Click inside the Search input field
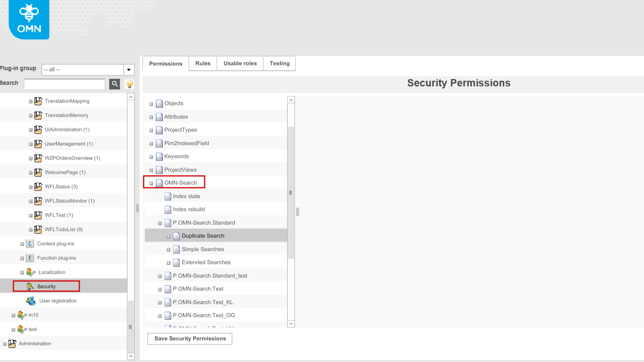 pyautogui.click(x=64, y=84)
